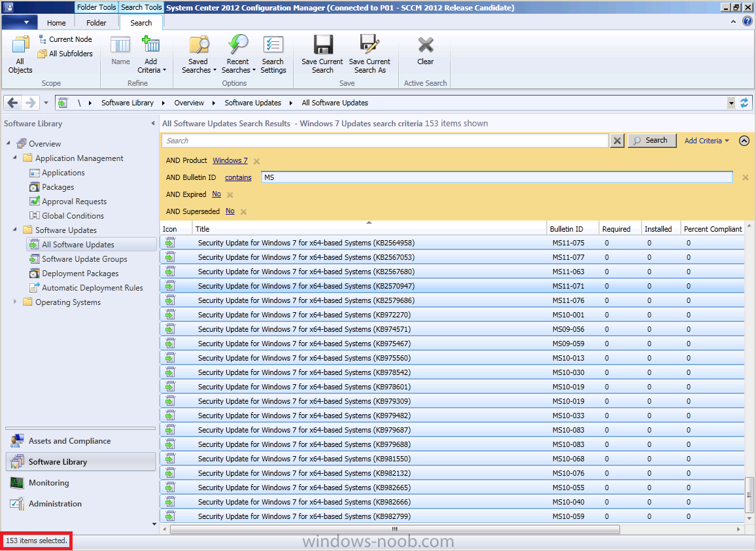This screenshot has height=551, width=756.
Task: Click the Folder Tools contextual tab
Action: click(96, 7)
